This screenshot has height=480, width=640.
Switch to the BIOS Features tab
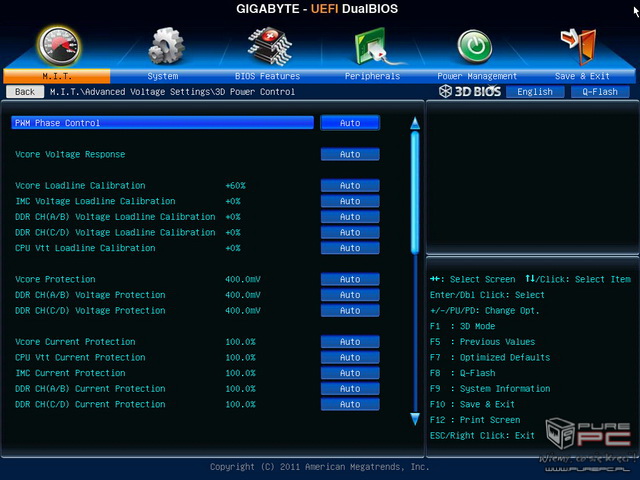tap(267, 76)
